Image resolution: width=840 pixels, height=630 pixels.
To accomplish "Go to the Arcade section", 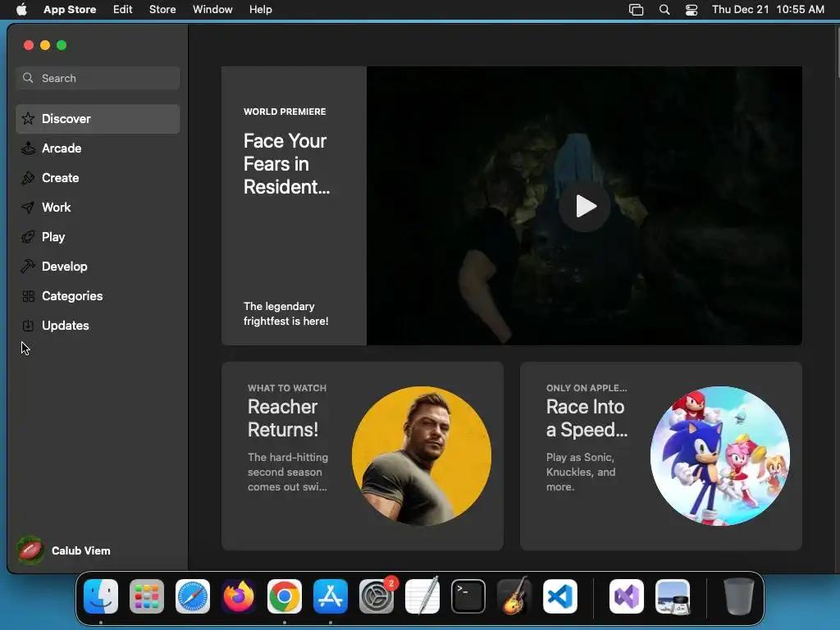I will tap(98, 148).
